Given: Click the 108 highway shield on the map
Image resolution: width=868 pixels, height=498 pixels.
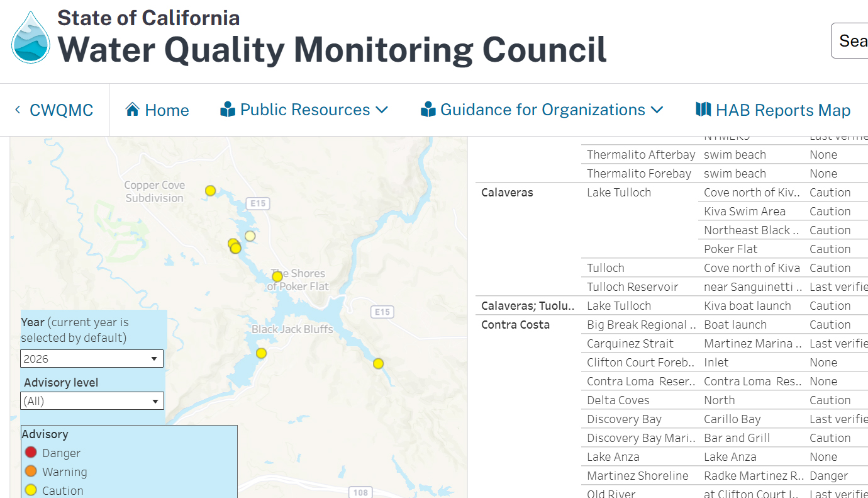Looking at the screenshot, I should pyautogui.click(x=360, y=492).
